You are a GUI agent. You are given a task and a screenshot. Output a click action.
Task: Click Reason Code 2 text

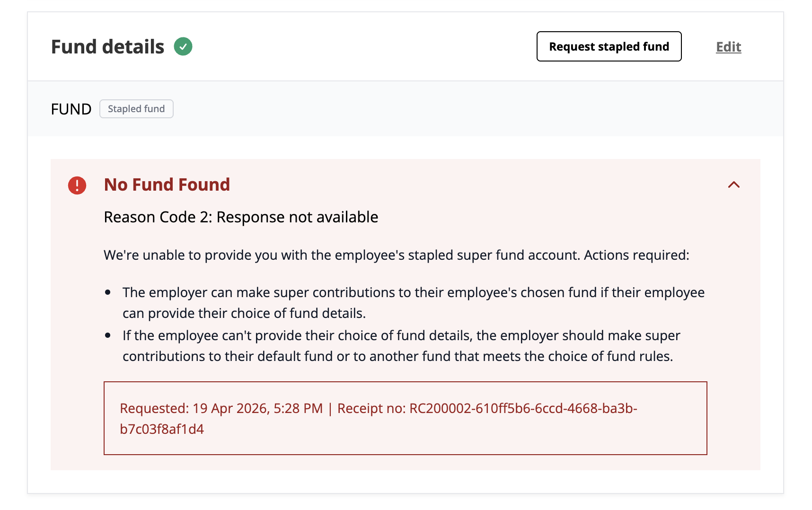(241, 217)
